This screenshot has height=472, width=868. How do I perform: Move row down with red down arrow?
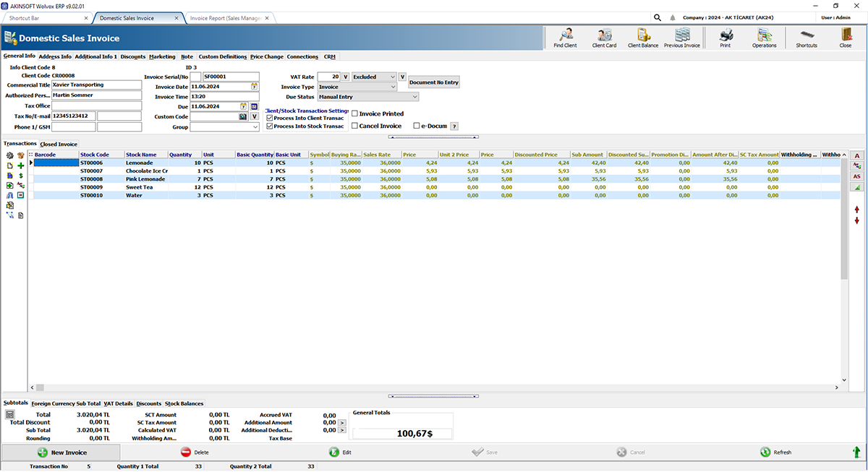[x=857, y=220]
